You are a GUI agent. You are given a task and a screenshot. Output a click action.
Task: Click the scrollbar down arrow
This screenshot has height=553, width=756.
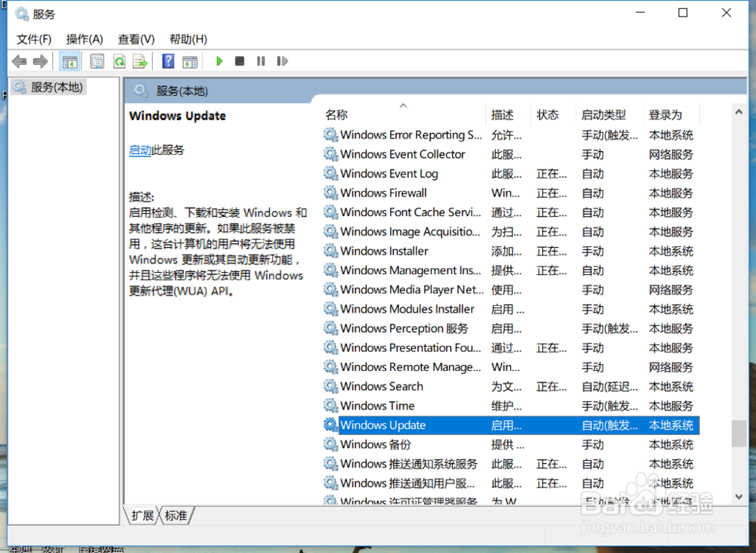pos(739,496)
